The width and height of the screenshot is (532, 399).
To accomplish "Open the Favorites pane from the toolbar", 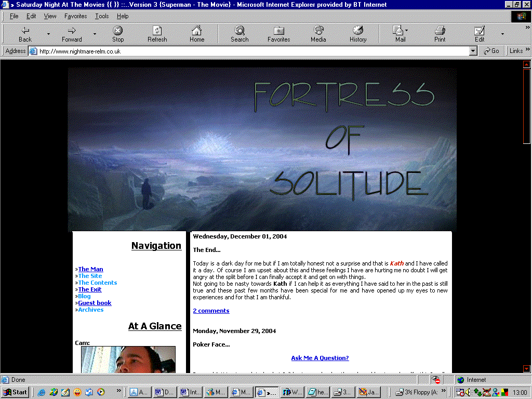I will pyautogui.click(x=278, y=34).
